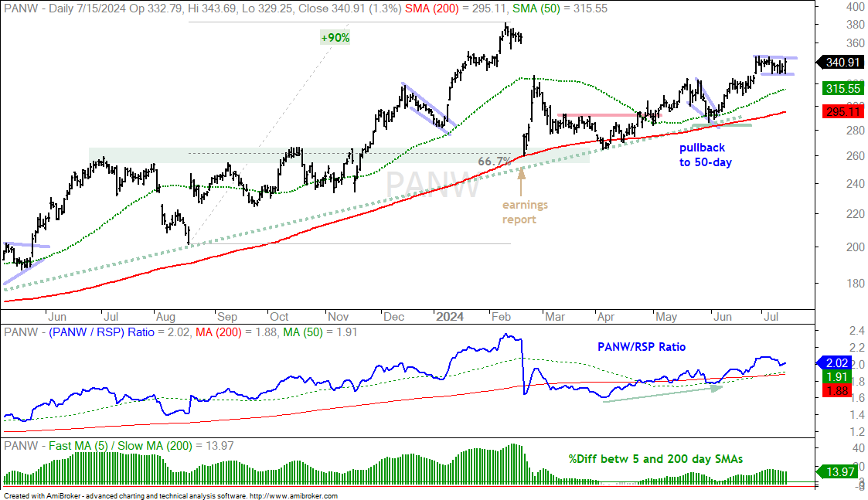
Task: Click the brown earnings report arrow
Action: tap(521, 182)
